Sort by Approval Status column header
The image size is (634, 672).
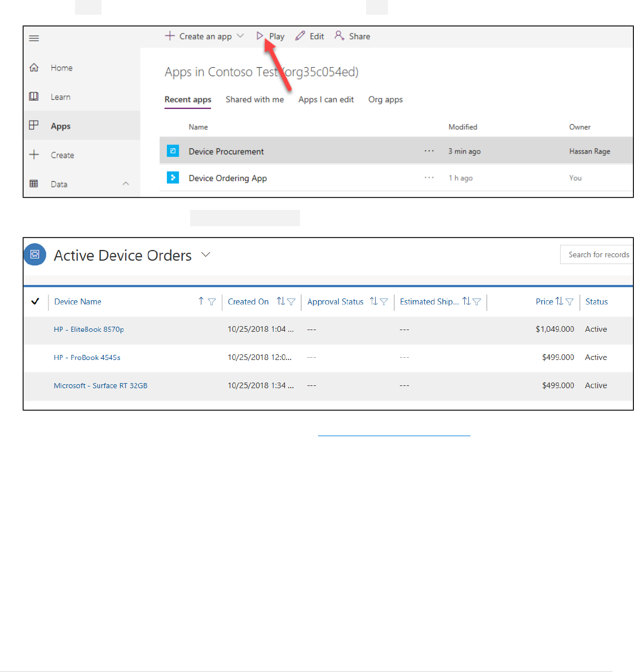point(335,302)
